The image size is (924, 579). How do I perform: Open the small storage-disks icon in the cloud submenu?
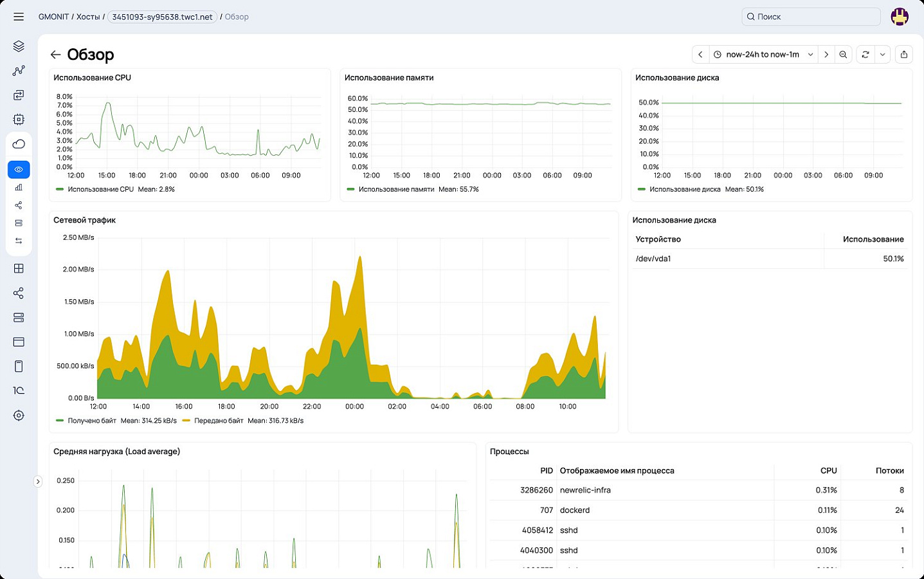(19, 223)
